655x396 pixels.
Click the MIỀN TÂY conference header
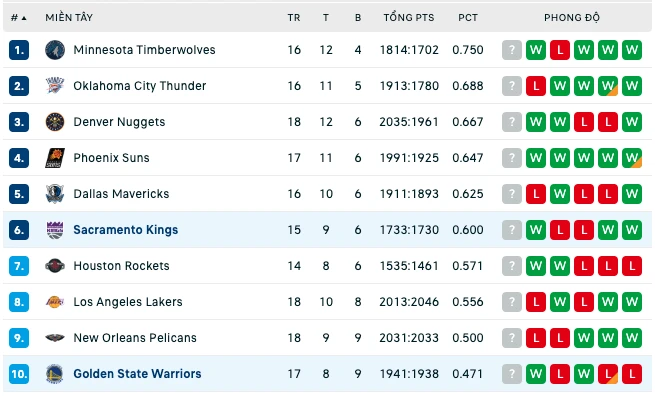coord(69,18)
